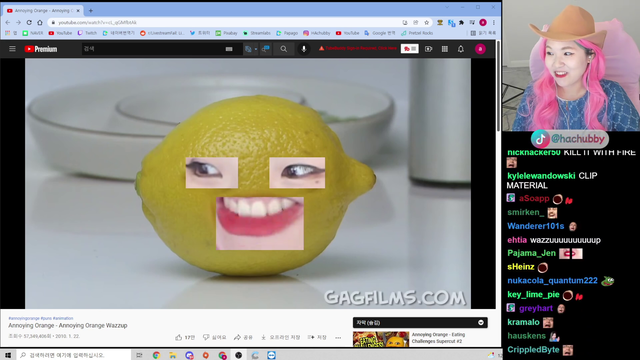Open Task View on the taskbar
The height and width of the screenshot is (360, 640).
139,355
